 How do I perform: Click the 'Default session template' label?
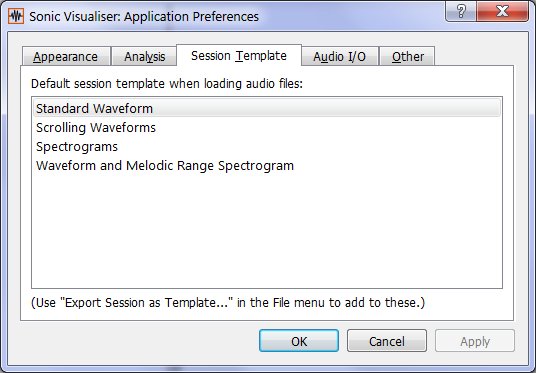tap(167, 84)
